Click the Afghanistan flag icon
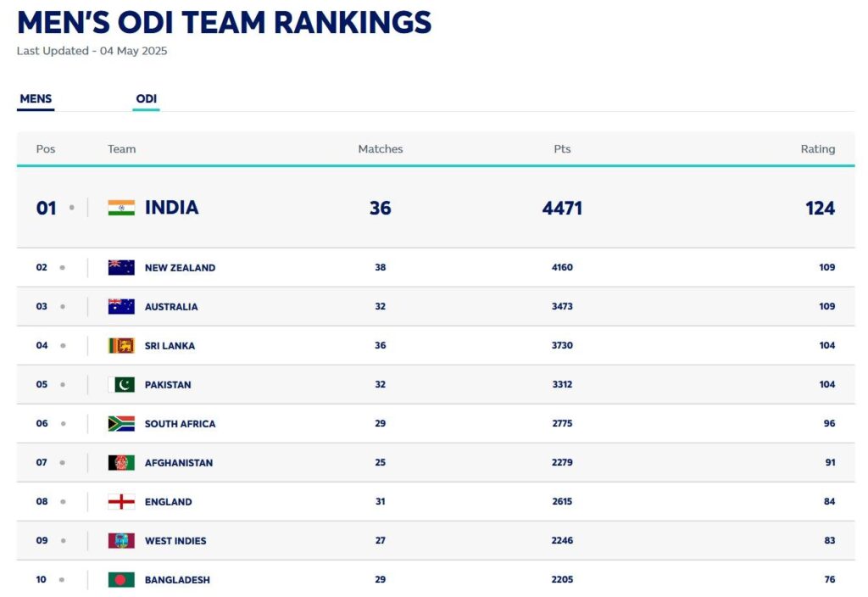The image size is (868, 597). click(x=121, y=462)
